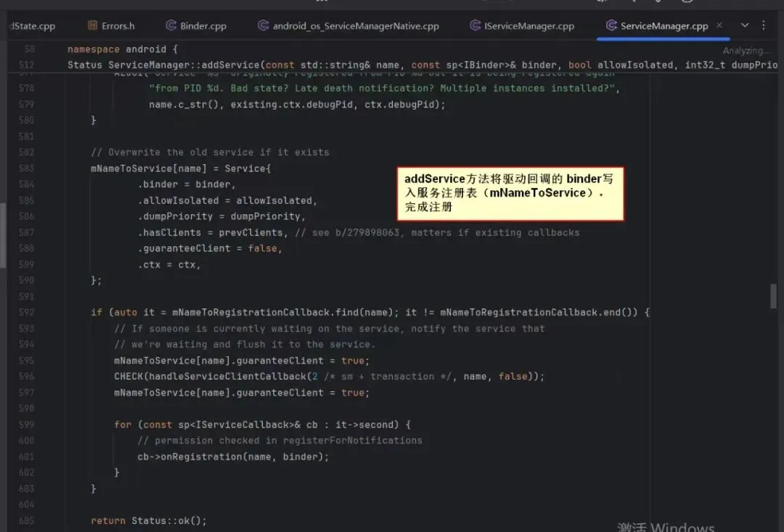Screen dimensions: 784x532
Task: Click the 'If someone is currently waiting' comment
Action: point(330,329)
